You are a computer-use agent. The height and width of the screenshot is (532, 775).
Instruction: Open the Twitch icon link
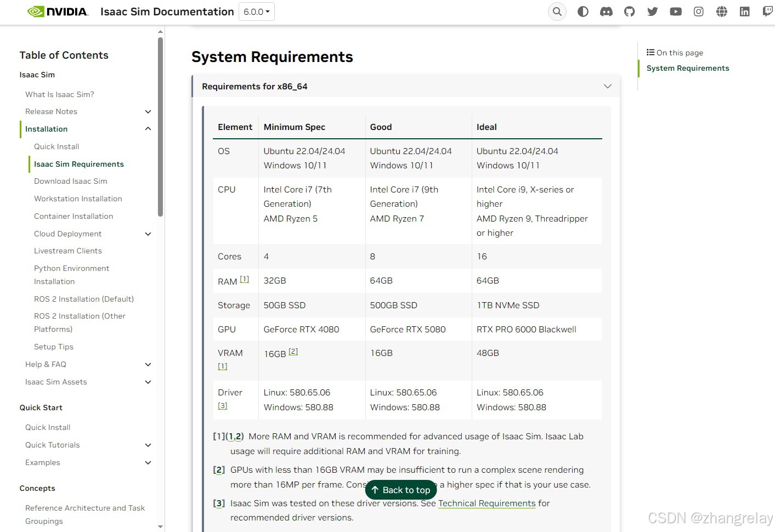pos(768,12)
